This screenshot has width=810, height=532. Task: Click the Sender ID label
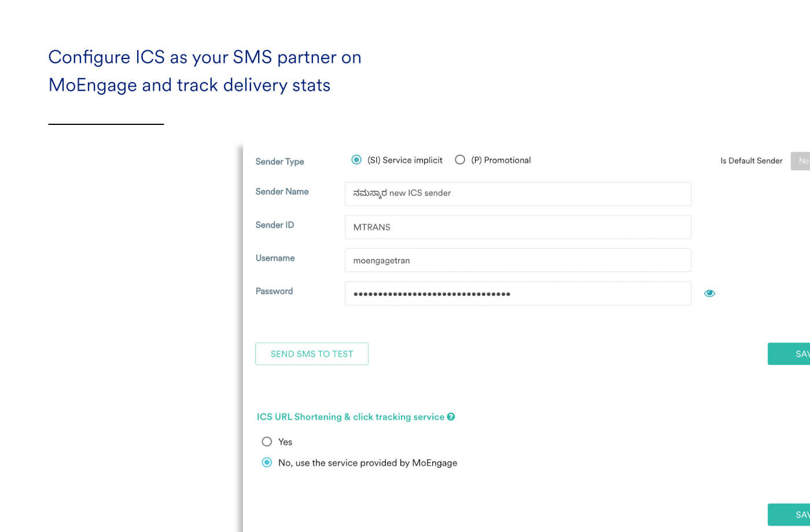click(275, 225)
